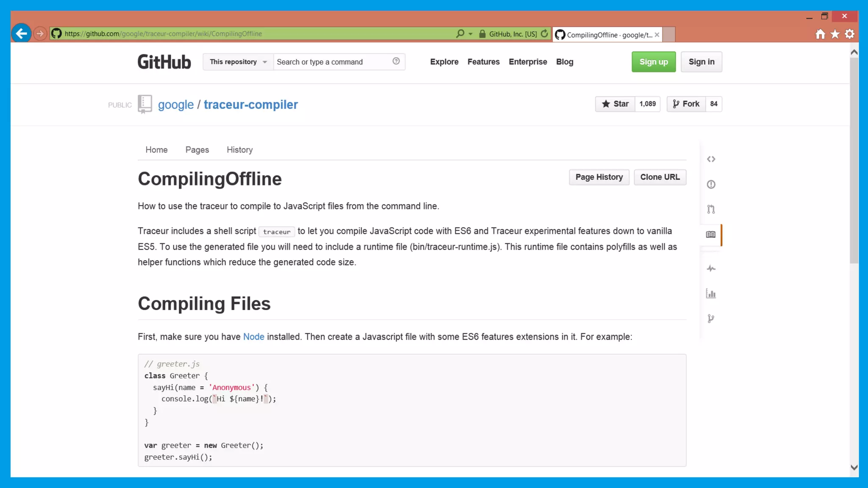Click the search help question mark icon
Screen dimensions: 868x488
[396, 61]
